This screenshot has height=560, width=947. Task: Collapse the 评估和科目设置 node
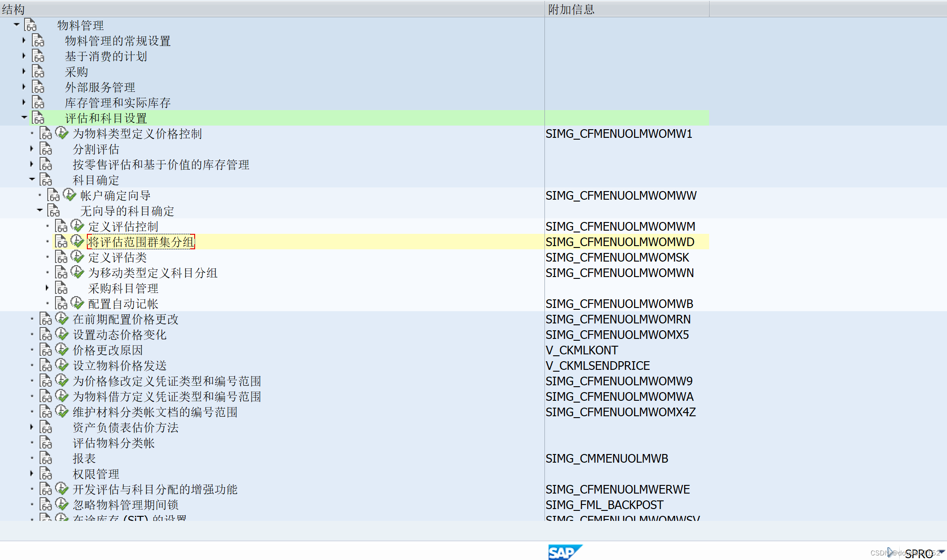tap(25, 118)
